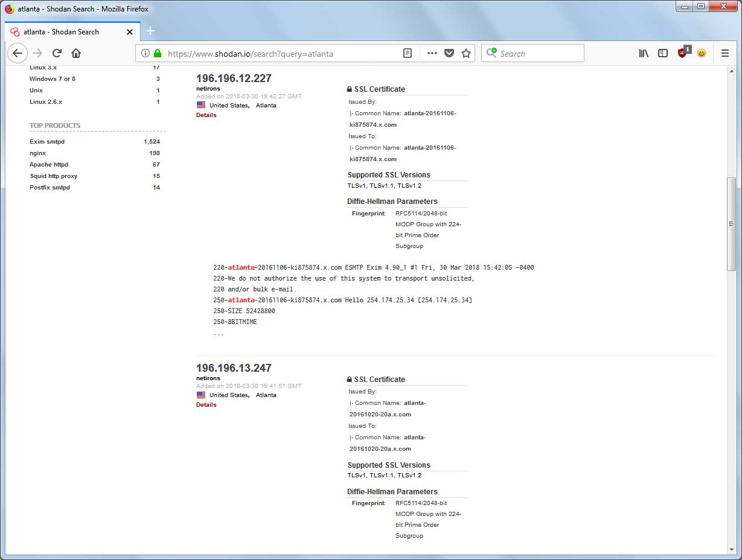This screenshot has height=560, width=742.
Task: Open the Firefox home page
Action: click(76, 53)
